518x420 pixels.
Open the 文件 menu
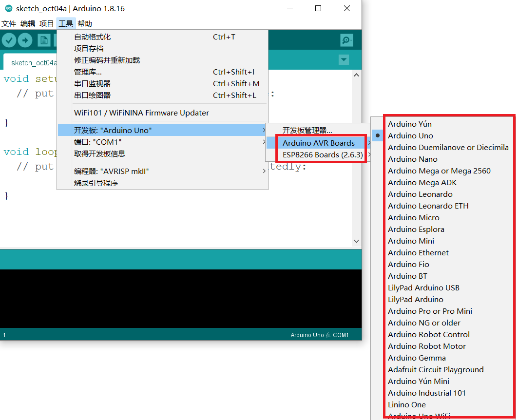click(9, 23)
